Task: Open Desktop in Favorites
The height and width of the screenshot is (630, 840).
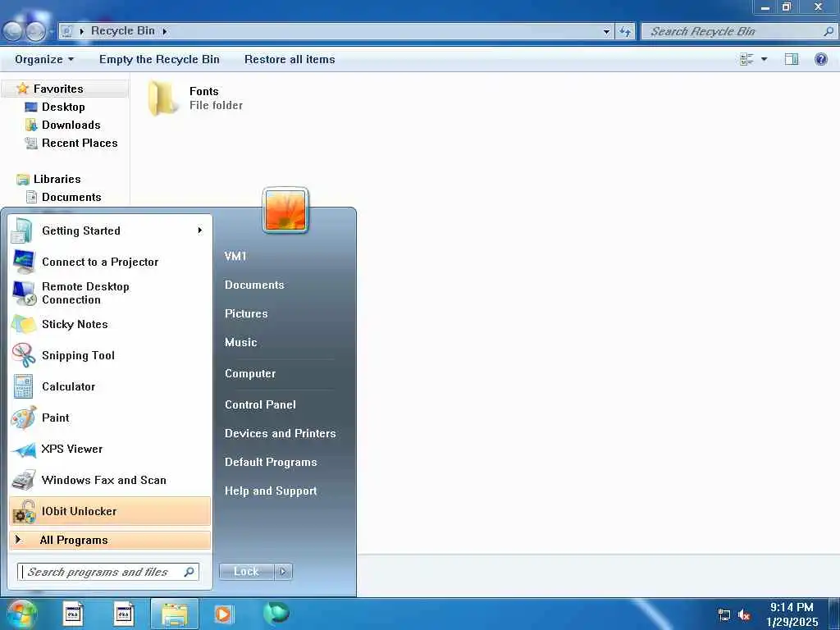Action: point(63,107)
